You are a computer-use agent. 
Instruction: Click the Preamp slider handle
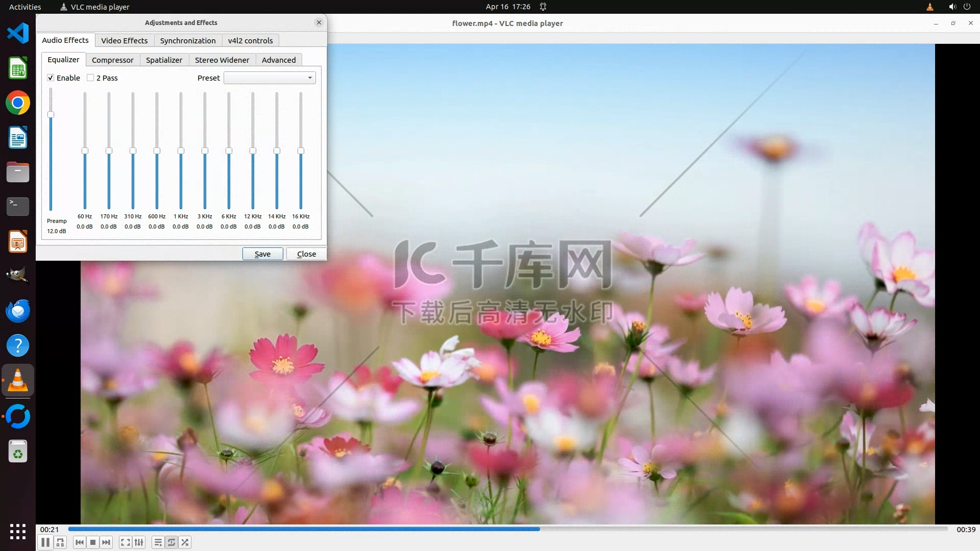[51, 114]
